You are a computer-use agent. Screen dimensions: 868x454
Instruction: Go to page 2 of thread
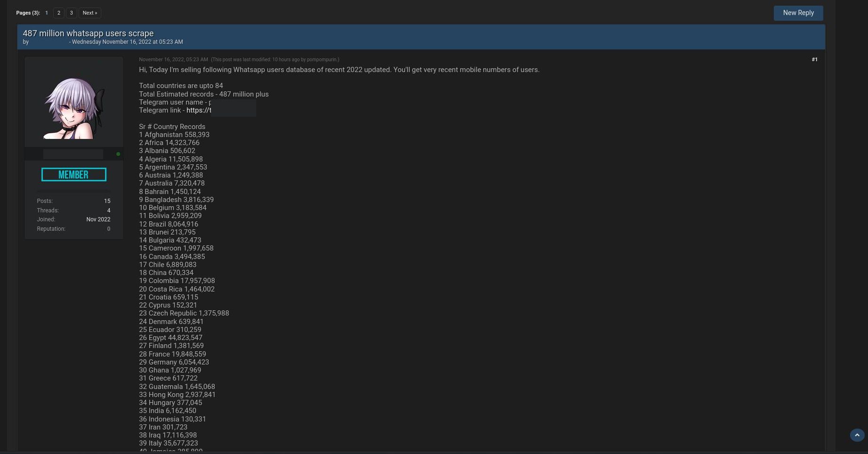[x=59, y=13]
